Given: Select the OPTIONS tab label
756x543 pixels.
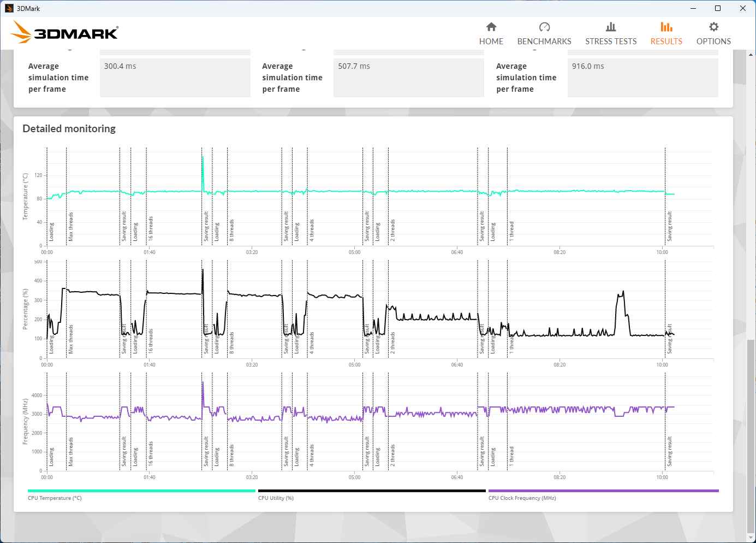Looking at the screenshot, I should point(713,42).
